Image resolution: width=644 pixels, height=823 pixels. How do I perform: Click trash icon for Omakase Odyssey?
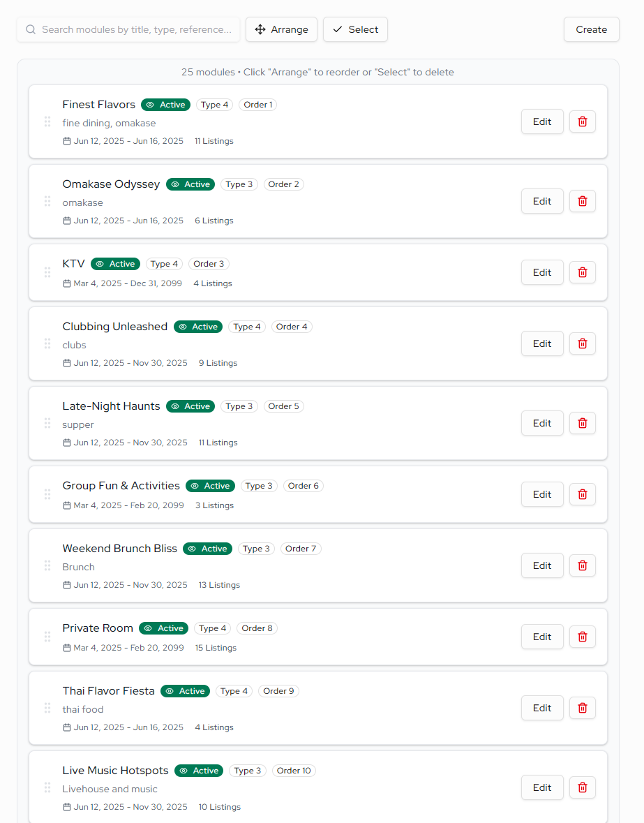[582, 201]
